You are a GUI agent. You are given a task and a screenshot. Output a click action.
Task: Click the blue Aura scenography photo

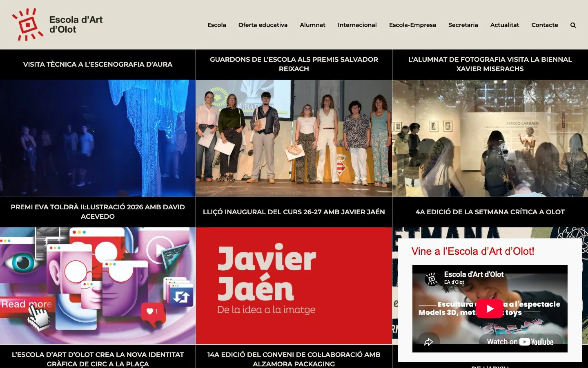(98, 138)
